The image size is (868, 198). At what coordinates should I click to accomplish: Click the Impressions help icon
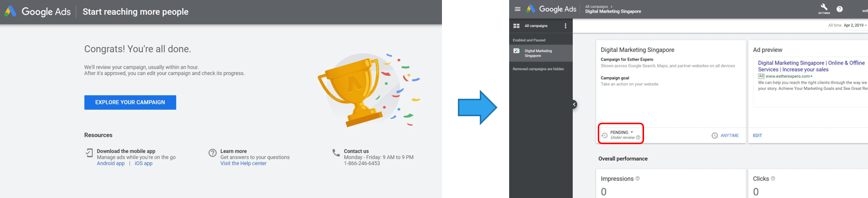[x=638, y=179]
